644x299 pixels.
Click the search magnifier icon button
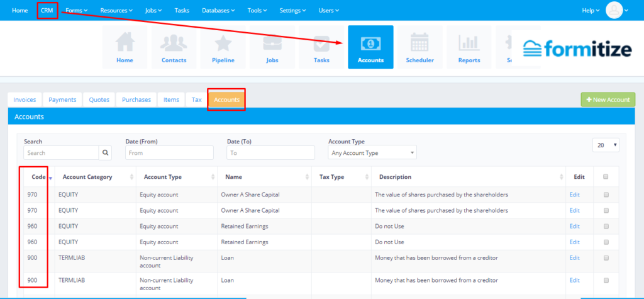106,153
